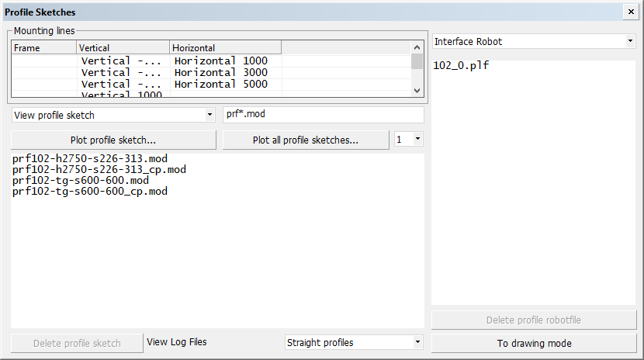Switch to drawing mode
The image size is (644, 360).
tap(534, 343)
